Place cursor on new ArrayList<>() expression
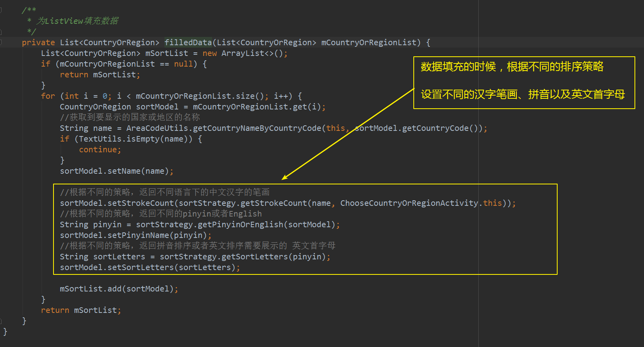Screen dimensions: 644x347 pyautogui.click(x=243, y=53)
